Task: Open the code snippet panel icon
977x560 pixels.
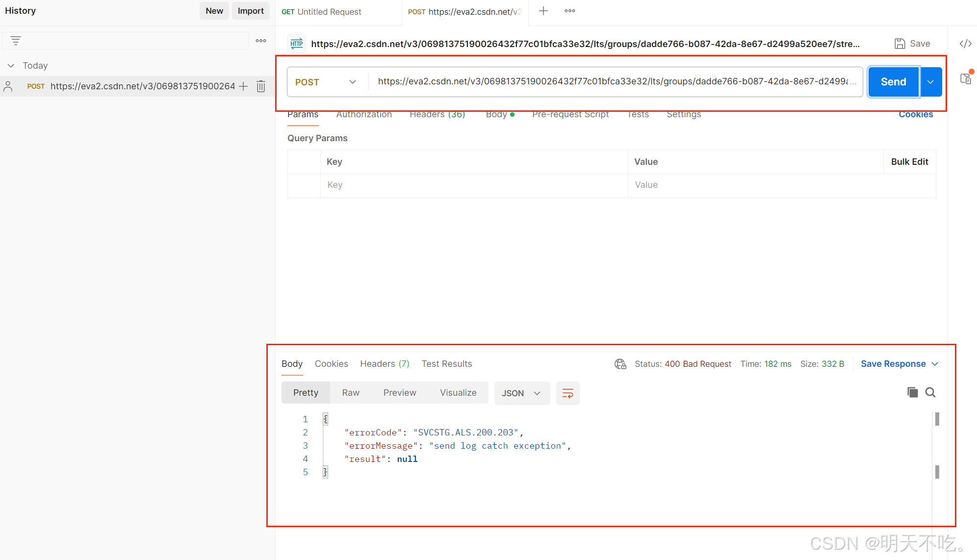Action: click(965, 44)
